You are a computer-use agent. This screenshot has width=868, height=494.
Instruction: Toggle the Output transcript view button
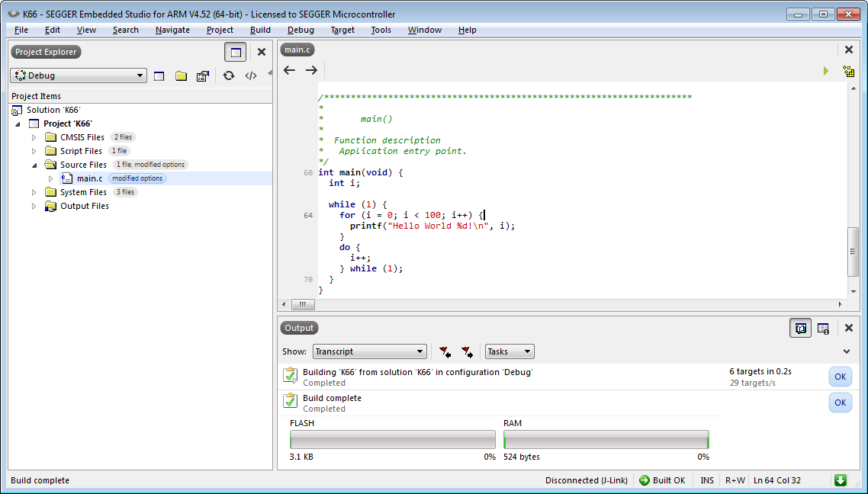tap(800, 328)
